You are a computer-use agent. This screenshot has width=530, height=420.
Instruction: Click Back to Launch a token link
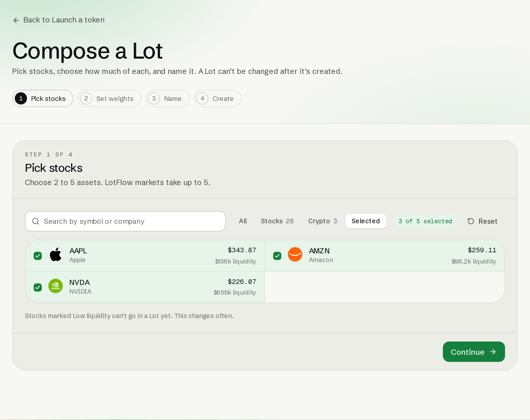(59, 20)
